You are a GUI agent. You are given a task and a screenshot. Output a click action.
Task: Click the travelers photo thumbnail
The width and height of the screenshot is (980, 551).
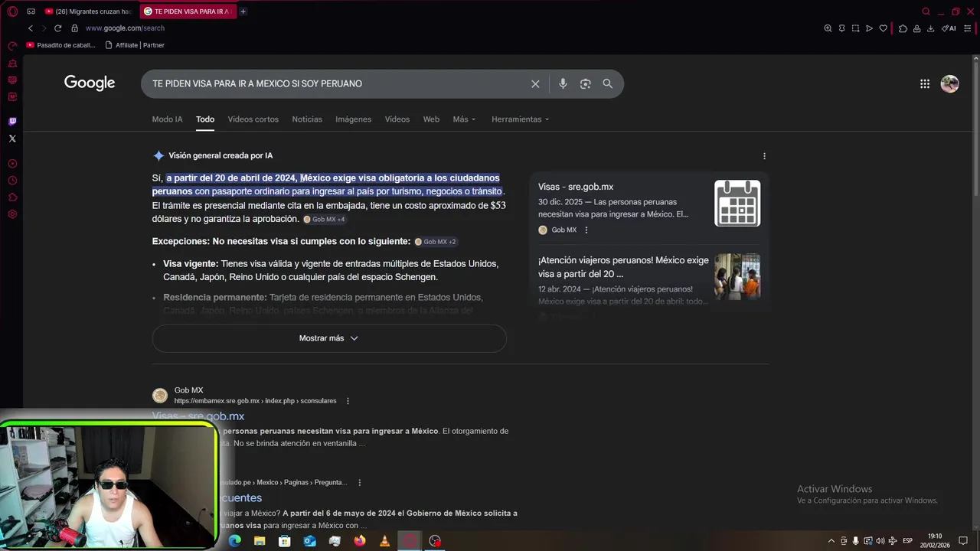point(737,276)
